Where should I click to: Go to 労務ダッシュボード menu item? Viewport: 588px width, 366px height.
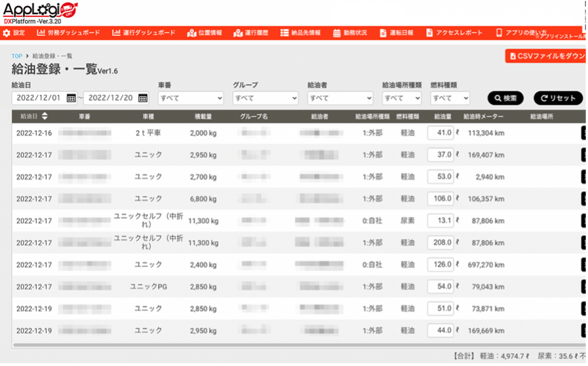68,33
